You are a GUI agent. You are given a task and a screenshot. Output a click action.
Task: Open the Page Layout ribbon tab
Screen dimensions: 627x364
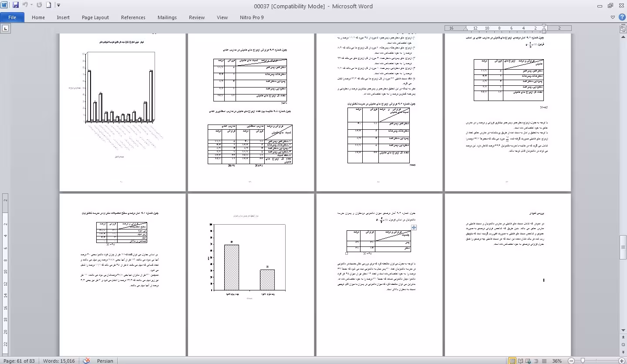tap(95, 17)
